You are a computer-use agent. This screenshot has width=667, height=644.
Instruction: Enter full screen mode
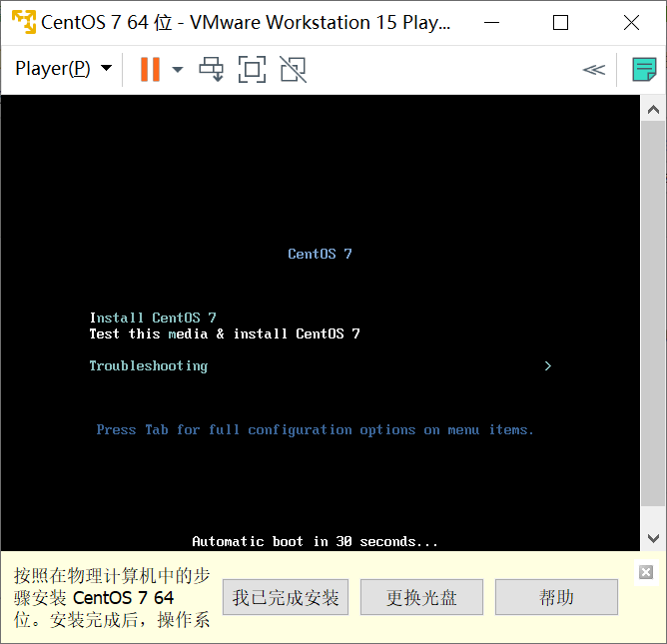coord(252,69)
